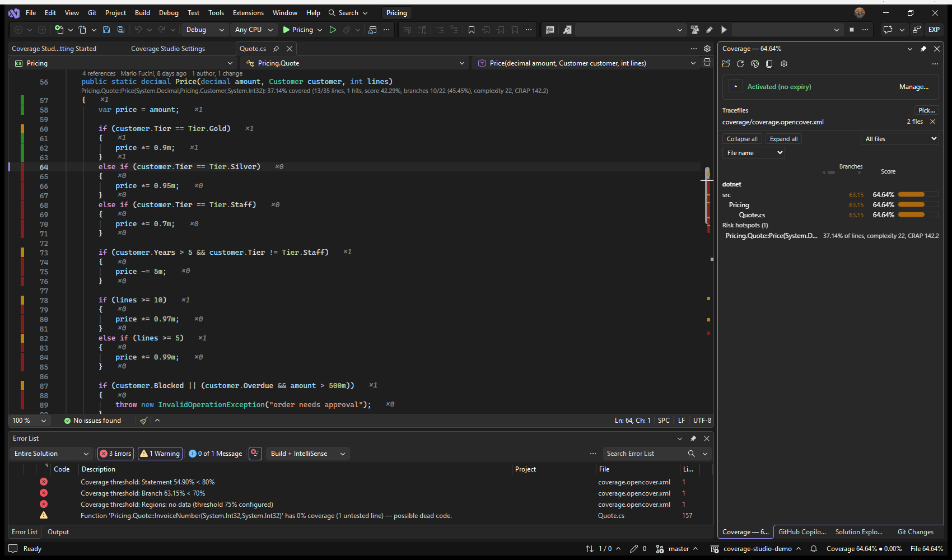Viewport: 952px width, 560px height.
Task: Open the File name sort dropdown
Action: click(x=754, y=153)
